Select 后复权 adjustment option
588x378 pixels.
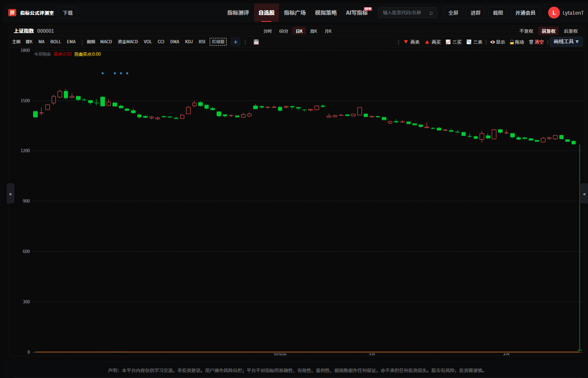[x=571, y=31]
